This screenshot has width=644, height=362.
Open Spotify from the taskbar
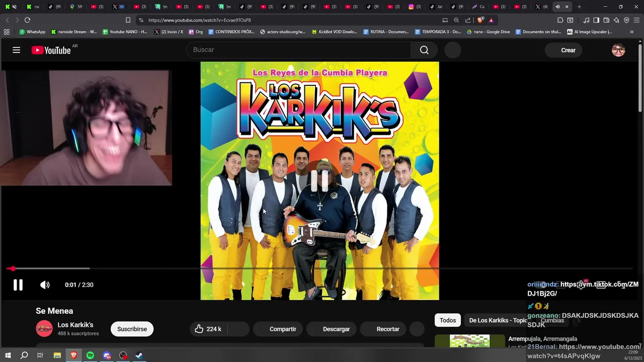(x=90, y=355)
